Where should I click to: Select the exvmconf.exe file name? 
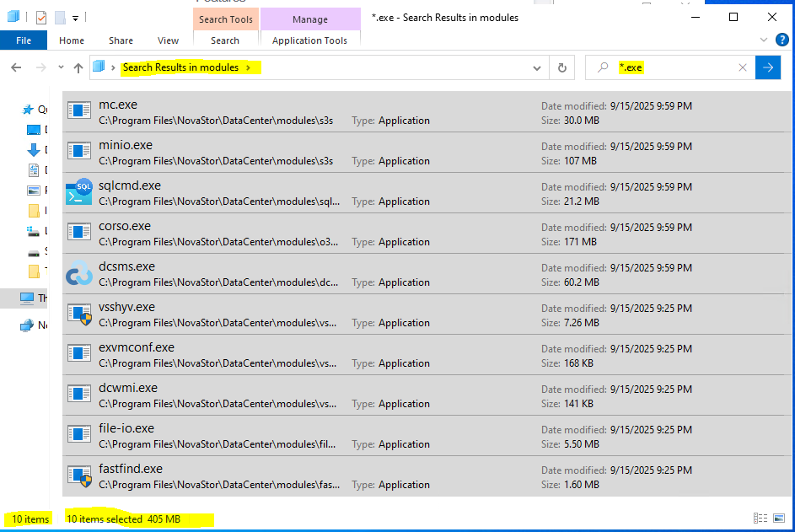click(x=137, y=348)
